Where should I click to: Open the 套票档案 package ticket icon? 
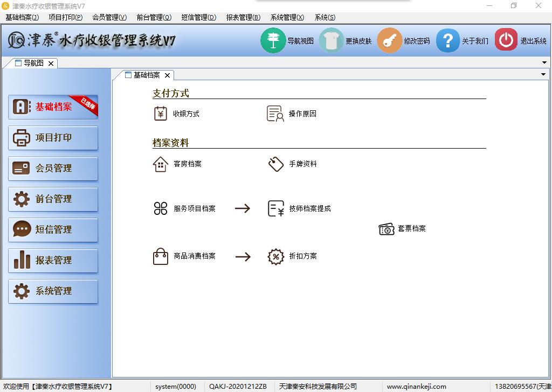(x=387, y=229)
